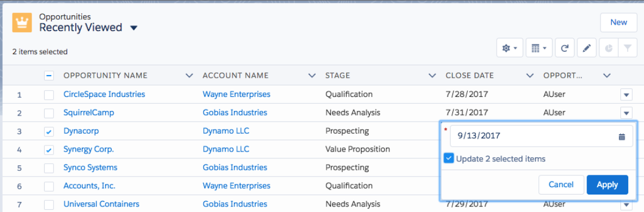The width and height of the screenshot is (644, 212).
Task: Open SquirrelCamp opportunity
Action: tap(89, 112)
